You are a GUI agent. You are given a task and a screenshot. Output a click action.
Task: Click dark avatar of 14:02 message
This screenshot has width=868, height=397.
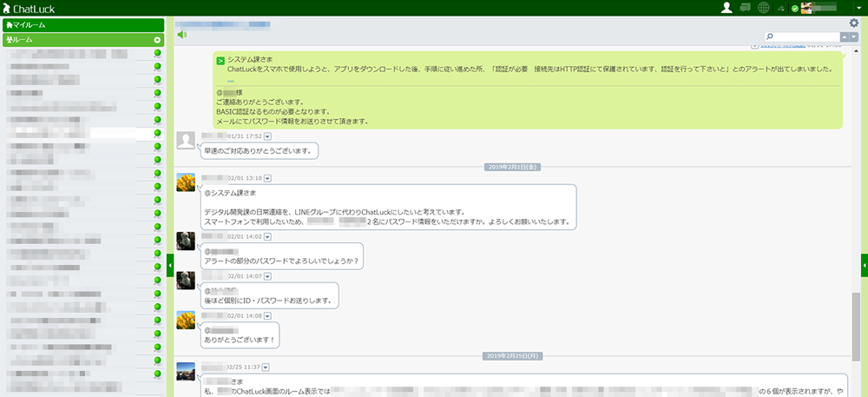coord(186,241)
